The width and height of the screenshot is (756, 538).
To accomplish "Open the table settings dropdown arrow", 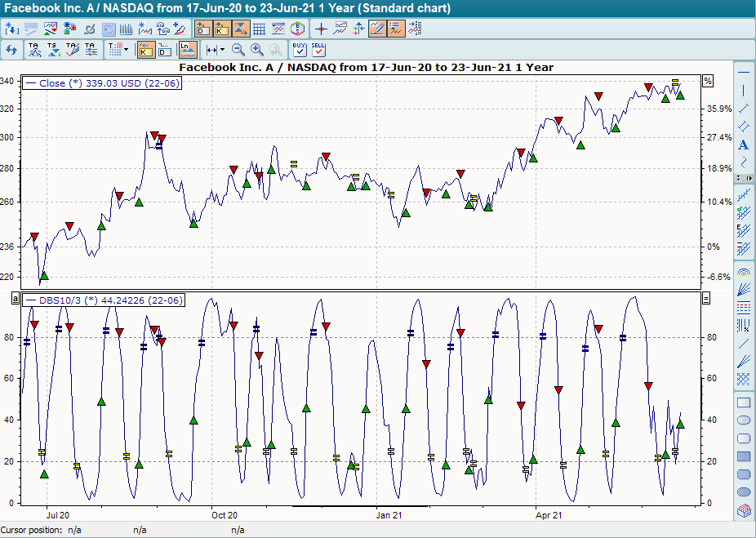I will [x=124, y=49].
